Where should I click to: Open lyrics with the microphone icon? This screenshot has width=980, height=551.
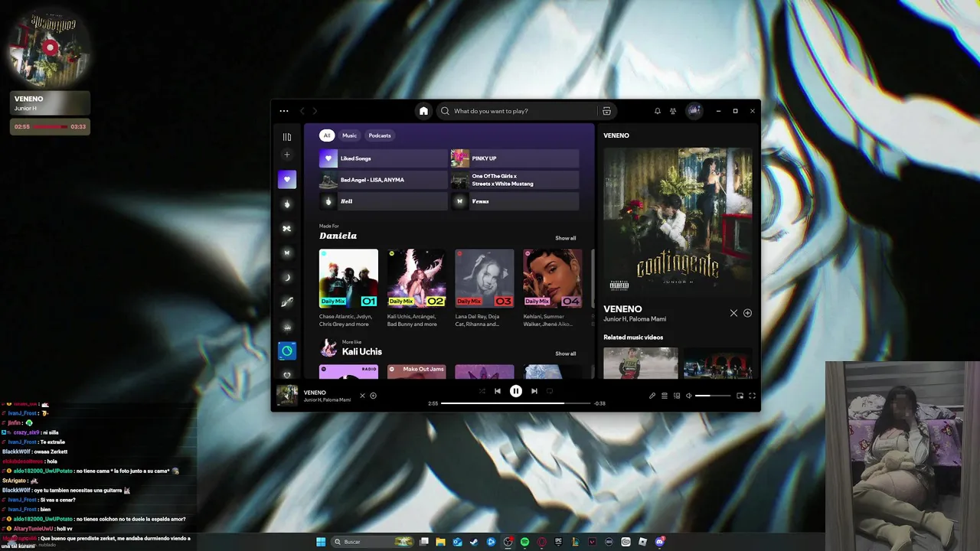[652, 396]
